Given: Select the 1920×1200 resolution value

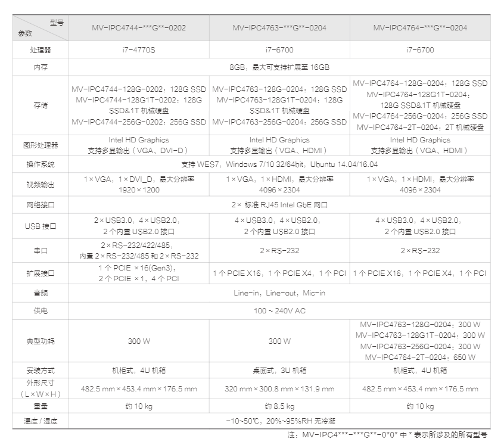Looking at the screenshot, I should point(139,190).
